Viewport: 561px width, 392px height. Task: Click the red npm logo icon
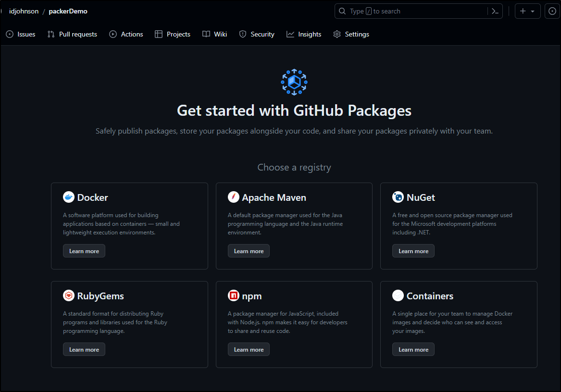coord(234,295)
